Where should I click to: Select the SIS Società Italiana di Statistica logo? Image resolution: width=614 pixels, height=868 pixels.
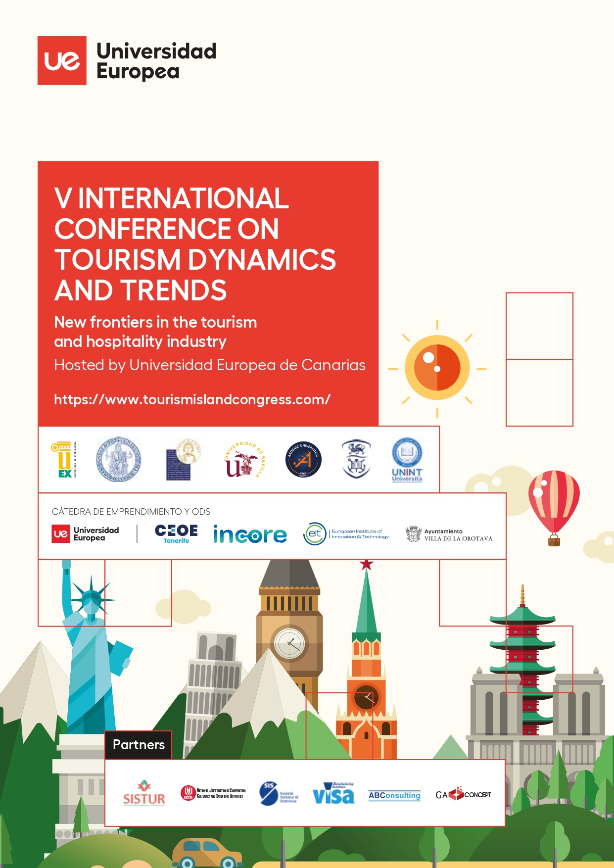pos(278,794)
